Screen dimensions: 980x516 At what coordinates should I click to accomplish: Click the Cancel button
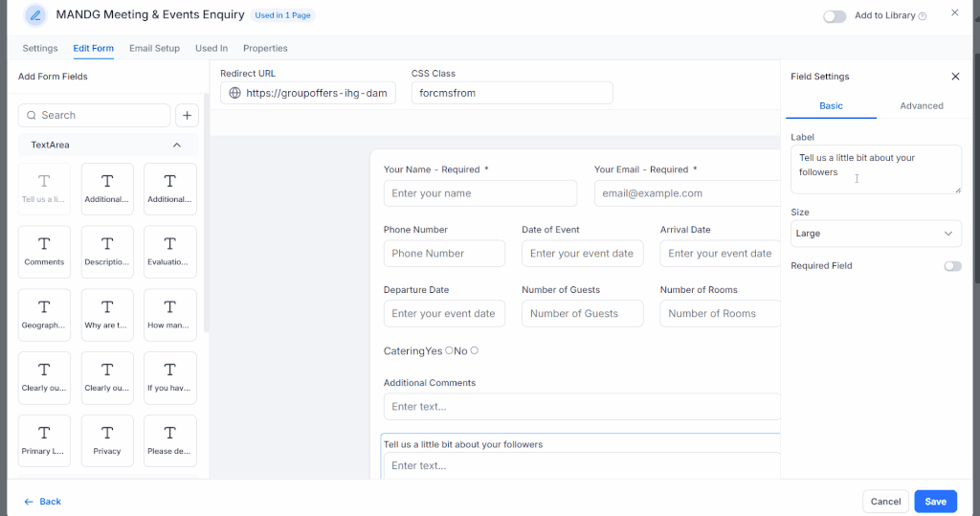885,502
